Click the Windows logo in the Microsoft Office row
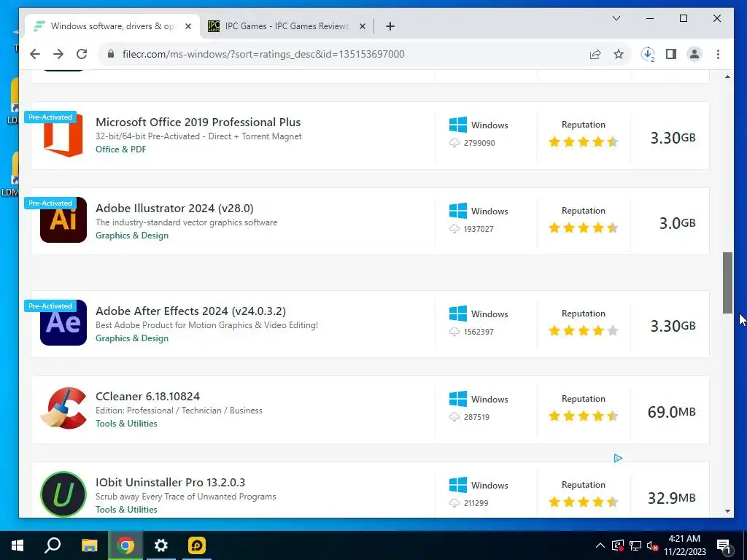The image size is (747, 560). (458, 125)
